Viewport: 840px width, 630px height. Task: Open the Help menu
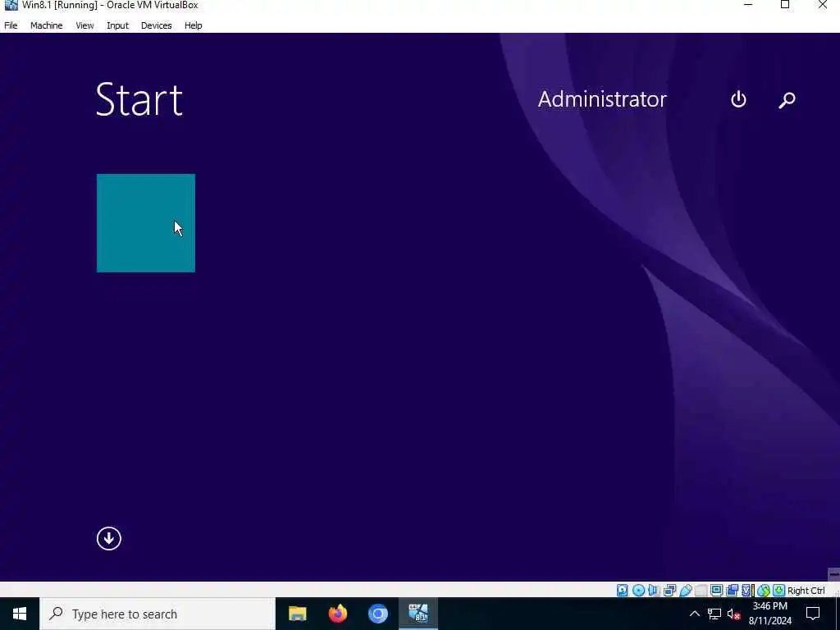point(193,25)
